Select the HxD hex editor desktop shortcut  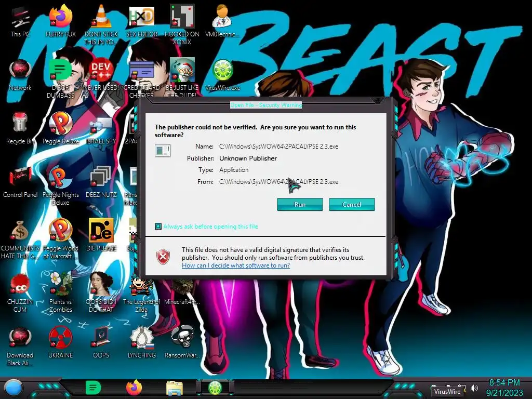142,21
